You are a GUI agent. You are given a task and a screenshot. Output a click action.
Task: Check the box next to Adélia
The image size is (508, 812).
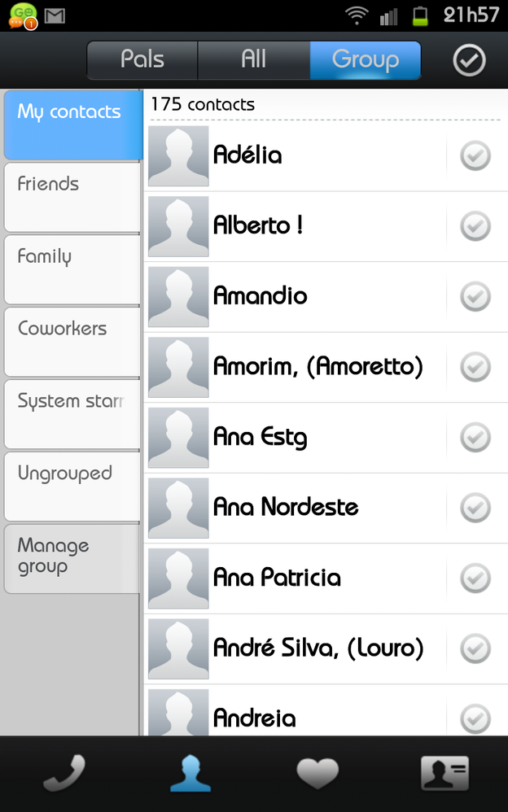coord(475,155)
